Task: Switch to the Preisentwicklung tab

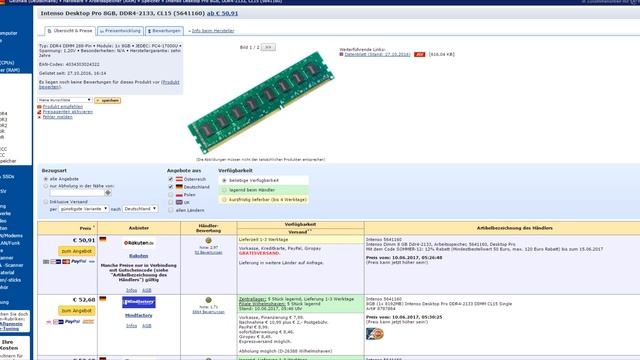Action: click(x=120, y=31)
